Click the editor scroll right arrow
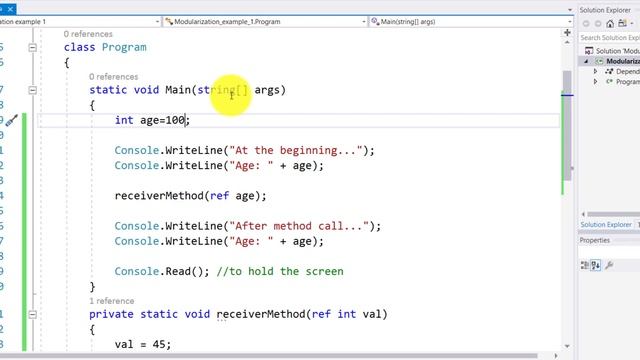The height and width of the screenshot is (360, 640). [x=556, y=356]
